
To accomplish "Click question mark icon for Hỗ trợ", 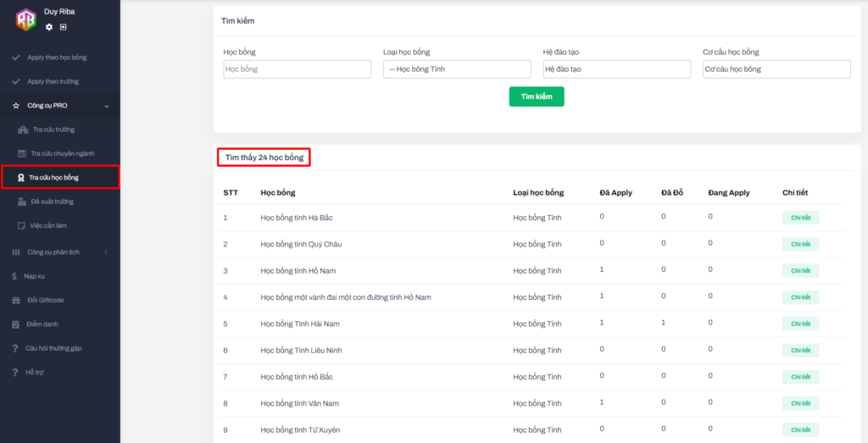I will (x=15, y=372).
